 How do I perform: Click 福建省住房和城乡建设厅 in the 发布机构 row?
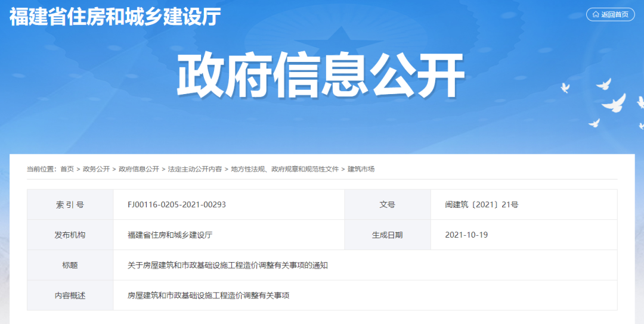(x=170, y=235)
